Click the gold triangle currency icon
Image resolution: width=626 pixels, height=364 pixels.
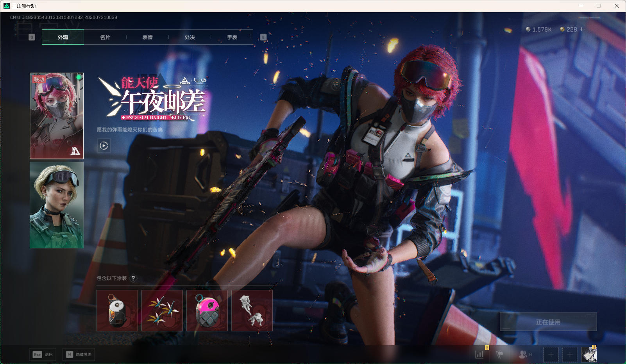coord(562,29)
